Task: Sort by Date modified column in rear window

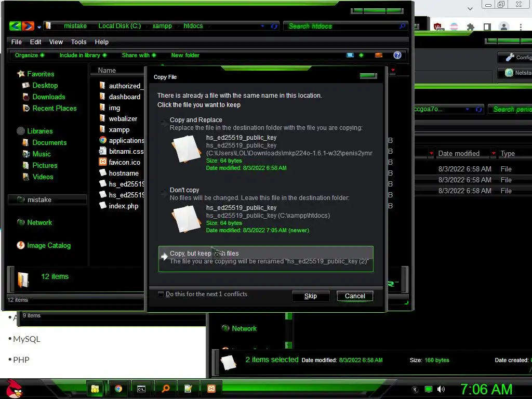Action: pos(459,154)
